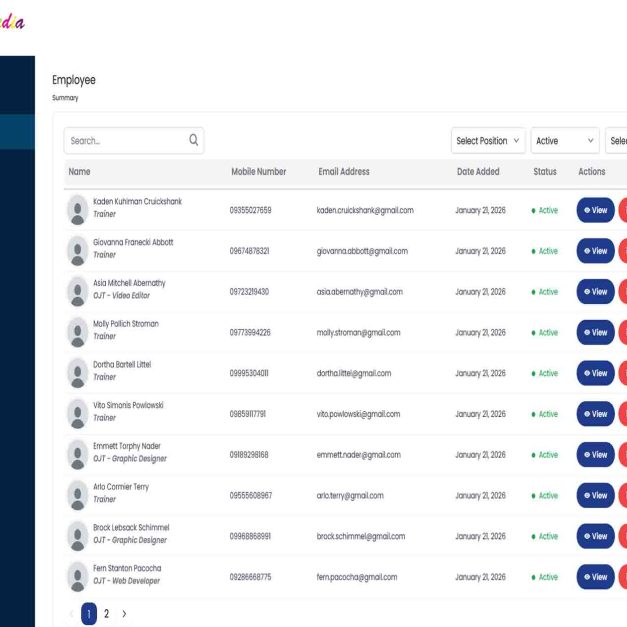Click Active status in Fern's row
Image resolution: width=627 pixels, height=627 pixels.
(x=545, y=577)
